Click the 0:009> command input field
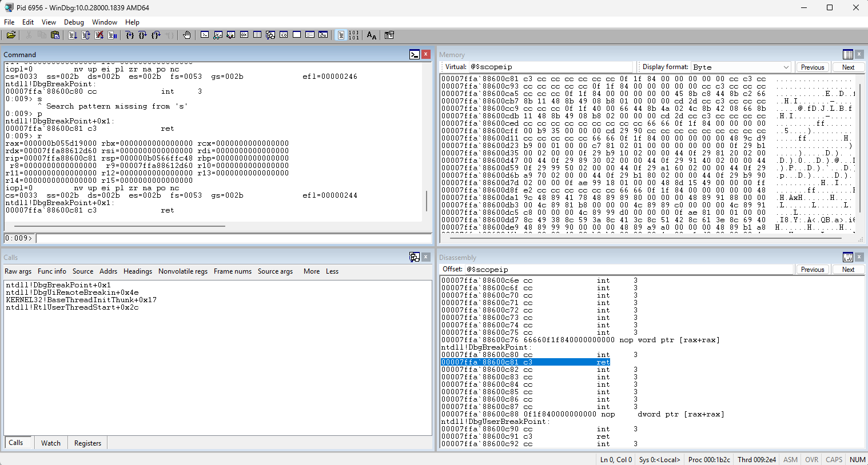The height and width of the screenshot is (465, 868). point(234,238)
